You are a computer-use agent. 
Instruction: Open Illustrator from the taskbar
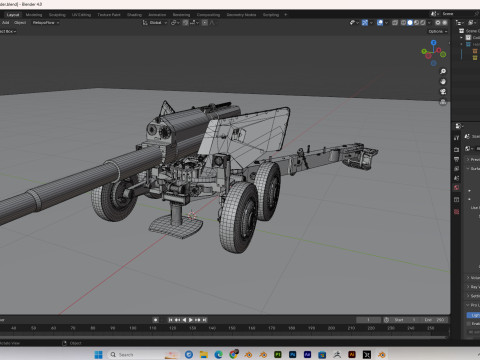(352, 355)
